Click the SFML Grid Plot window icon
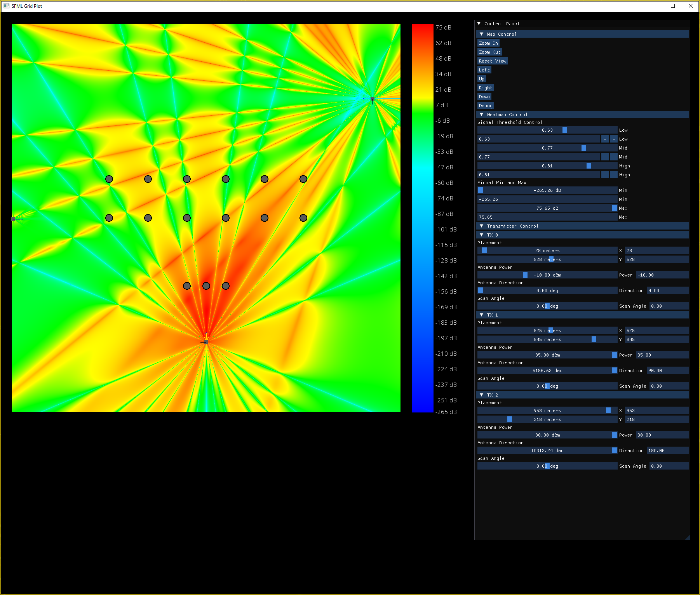Image resolution: width=700 pixels, height=595 pixels. pyautogui.click(x=6, y=6)
